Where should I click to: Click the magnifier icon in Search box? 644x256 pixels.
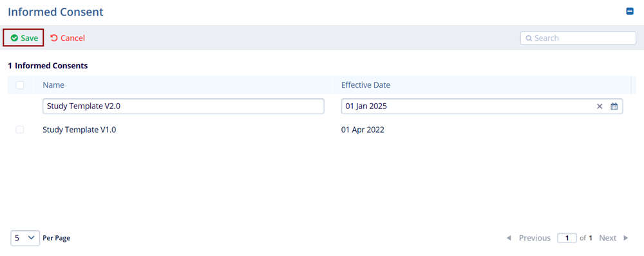point(529,38)
